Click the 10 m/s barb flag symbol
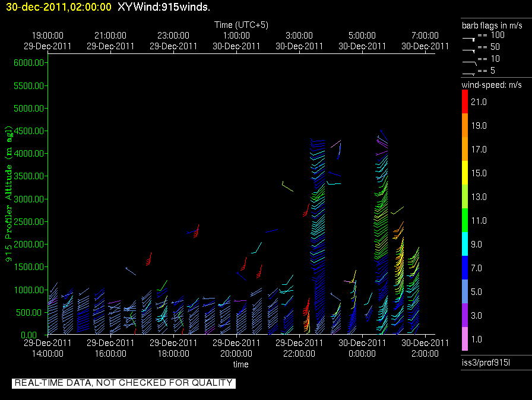532x400 pixels. [470, 63]
